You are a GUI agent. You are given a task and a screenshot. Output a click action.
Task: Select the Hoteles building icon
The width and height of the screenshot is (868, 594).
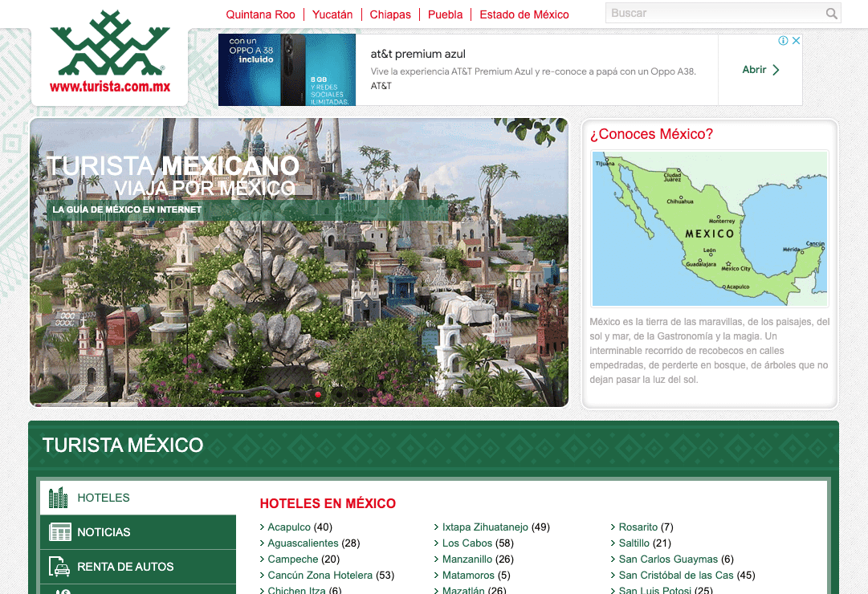coord(57,498)
